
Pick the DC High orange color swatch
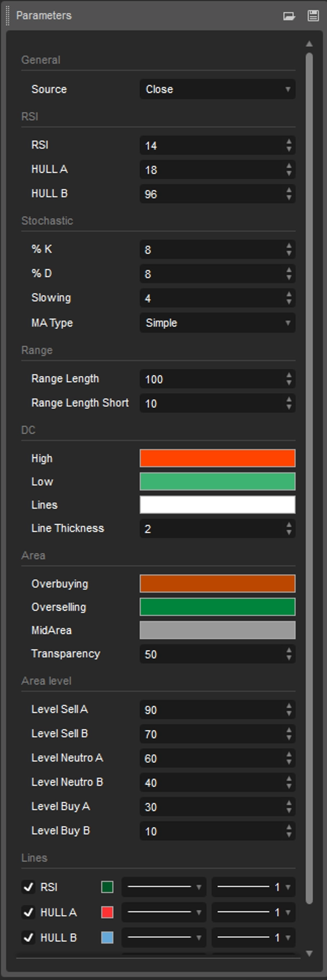217,458
